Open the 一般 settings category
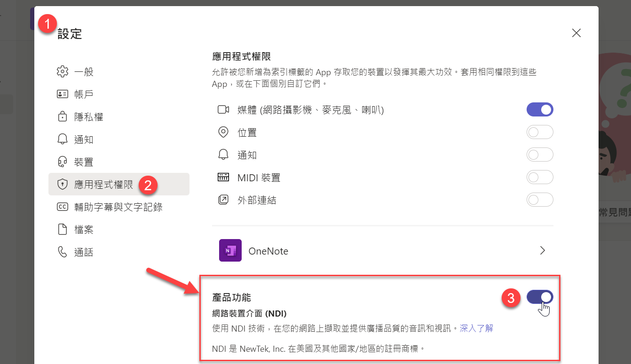This screenshot has height=364, width=631. (x=119, y=72)
